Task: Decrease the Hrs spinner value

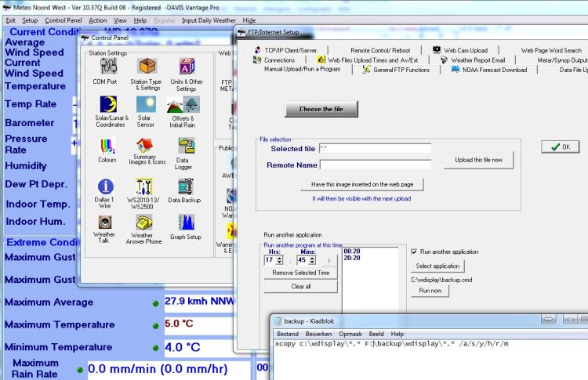Action: tap(280, 262)
